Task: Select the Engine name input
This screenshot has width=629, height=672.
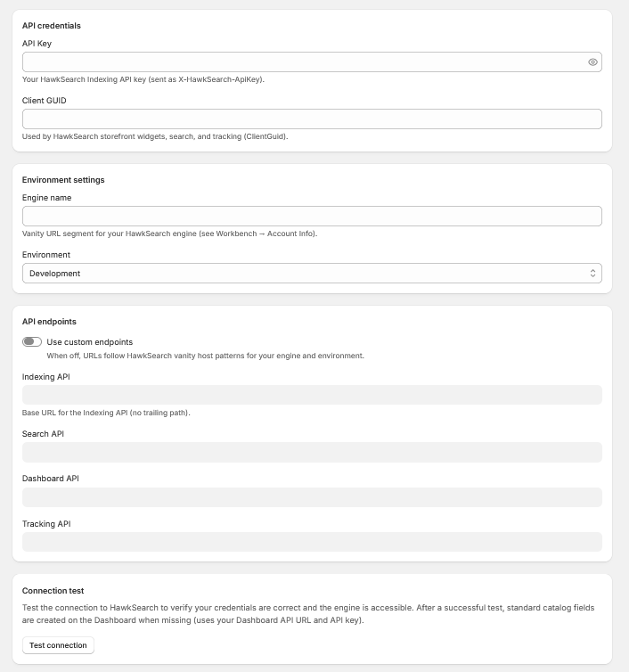Action: coord(312,217)
